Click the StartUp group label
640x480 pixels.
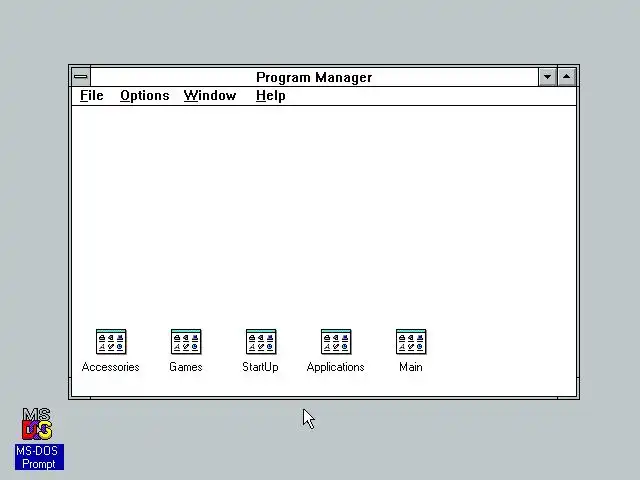pos(260,367)
